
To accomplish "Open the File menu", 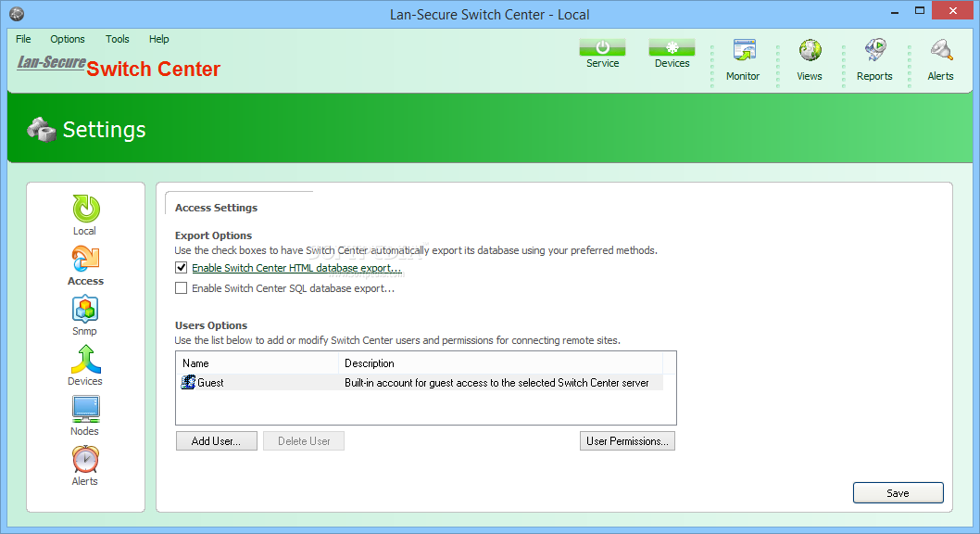I will [x=23, y=39].
